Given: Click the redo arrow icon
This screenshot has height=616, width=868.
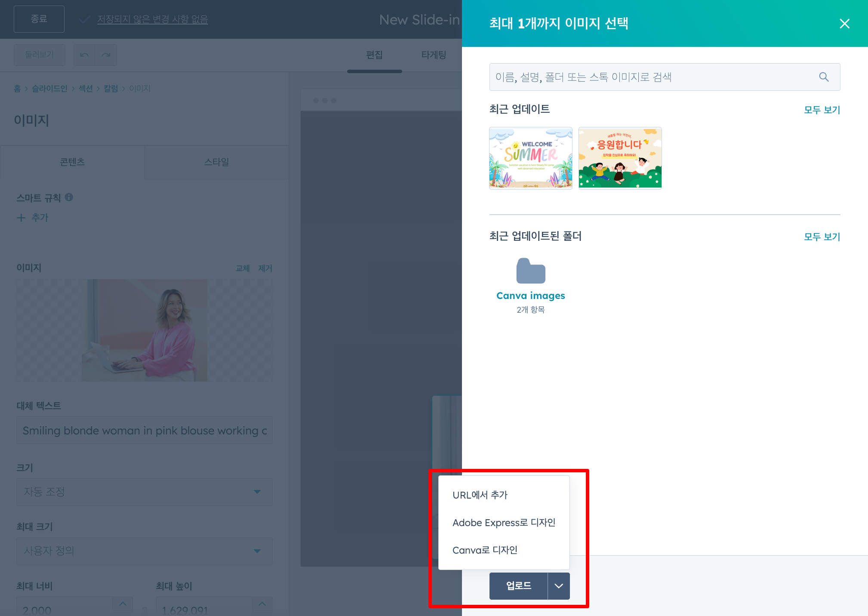Looking at the screenshot, I should coord(106,55).
